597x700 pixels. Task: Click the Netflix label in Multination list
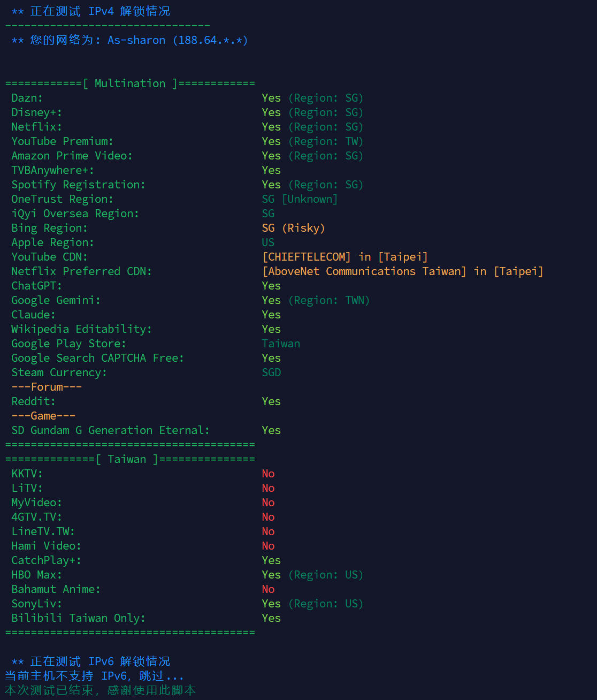click(x=36, y=127)
